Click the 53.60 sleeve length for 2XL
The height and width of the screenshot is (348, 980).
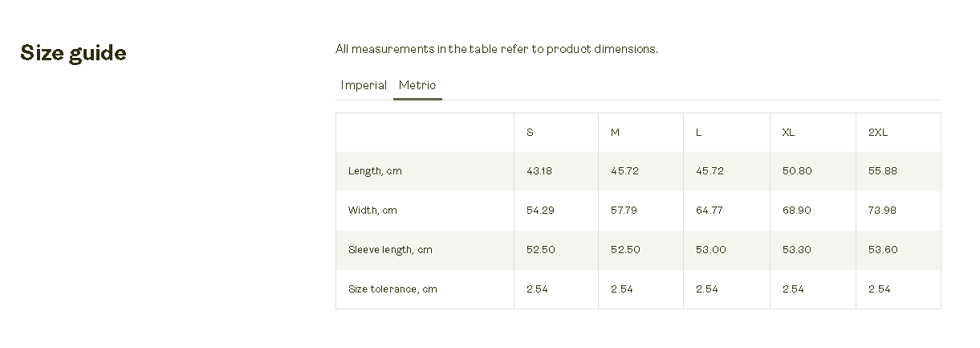(x=883, y=250)
